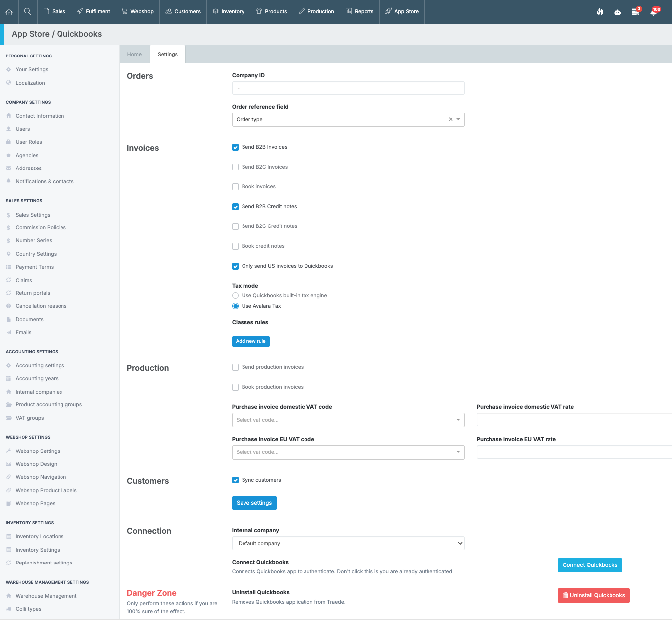Image resolution: width=672 pixels, height=620 pixels.
Task: Open the search magnifier icon
Action: point(28,12)
